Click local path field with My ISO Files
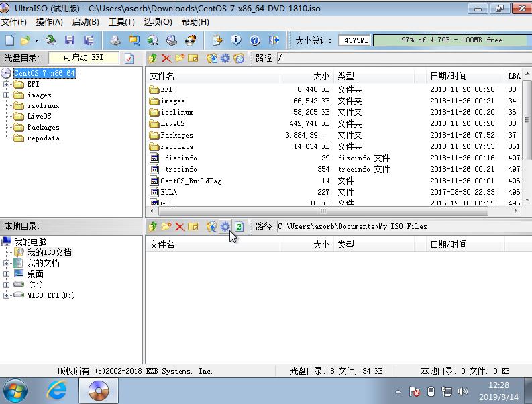The width and height of the screenshot is (532, 404). pos(405,226)
